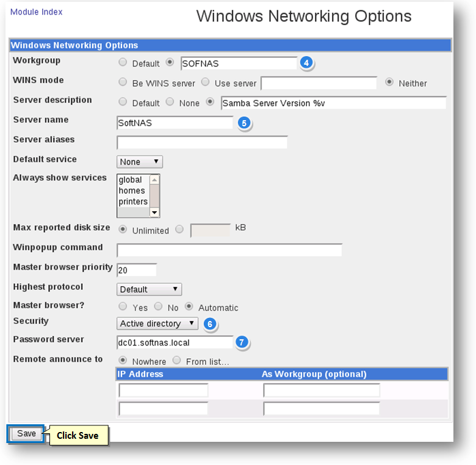Open the Highest protocol dropdown
This screenshot has height=465, width=476.
(x=149, y=289)
